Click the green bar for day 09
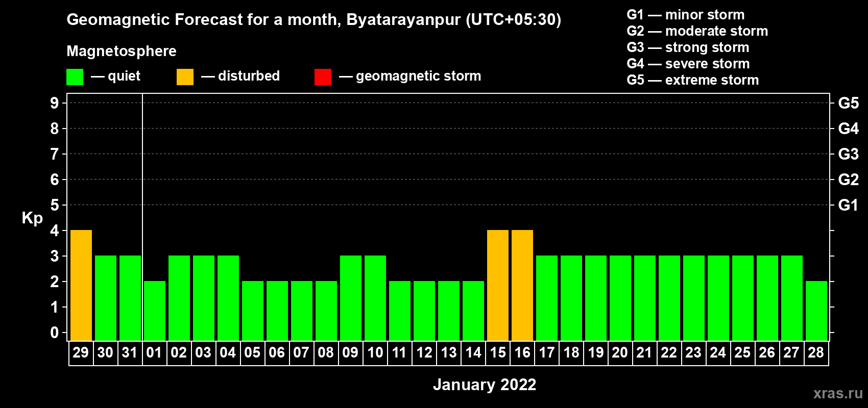 click(351, 298)
